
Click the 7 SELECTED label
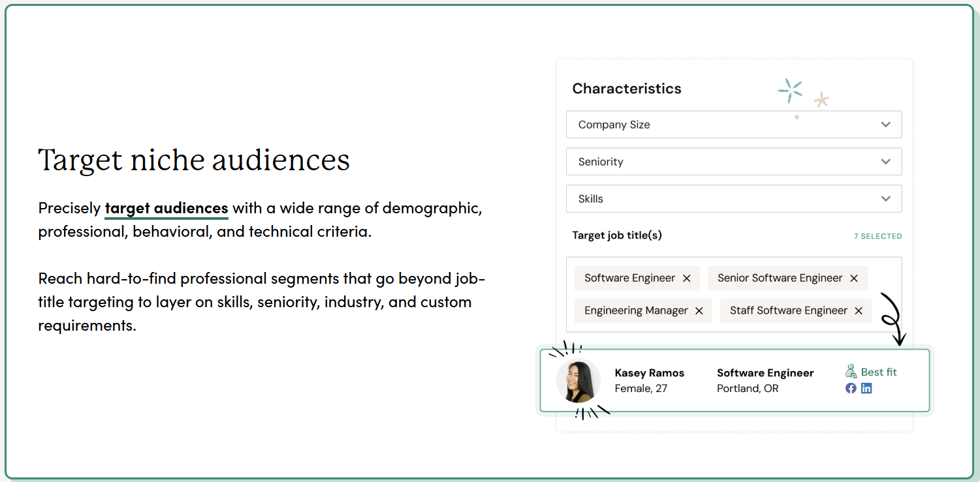pos(877,236)
